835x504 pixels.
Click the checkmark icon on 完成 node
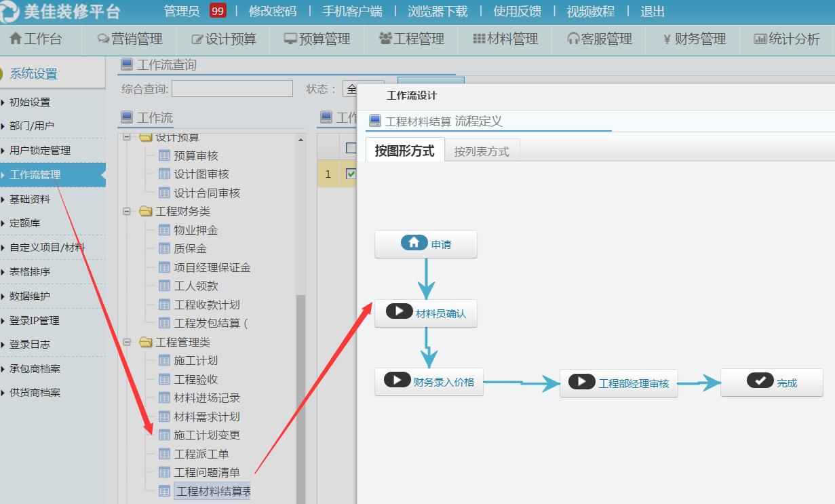pyautogui.click(x=760, y=381)
